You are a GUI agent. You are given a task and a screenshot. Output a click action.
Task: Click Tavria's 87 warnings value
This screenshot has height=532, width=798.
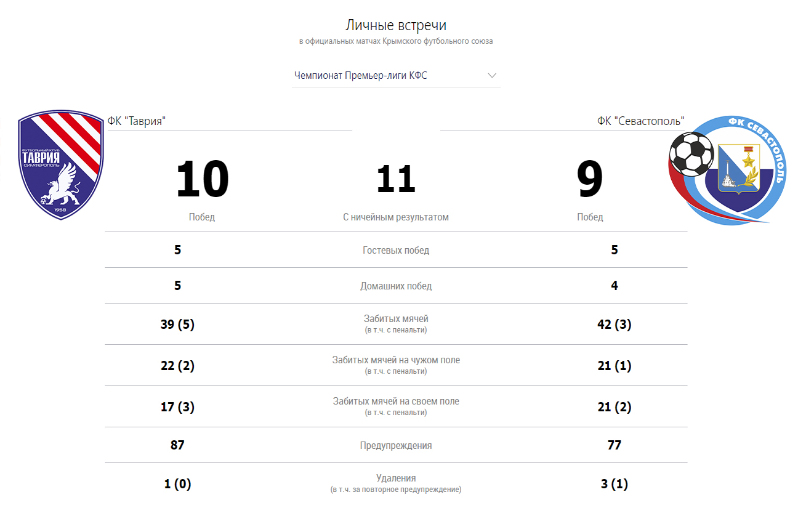coord(177,445)
